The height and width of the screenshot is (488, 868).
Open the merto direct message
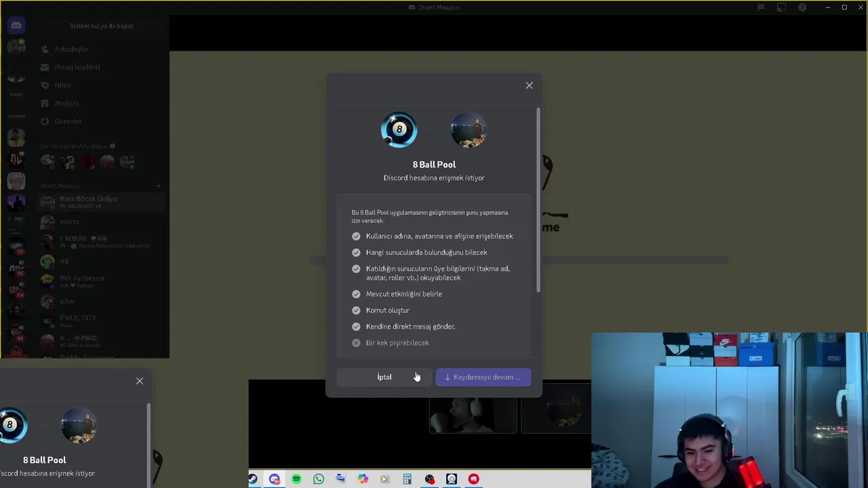(102, 222)
